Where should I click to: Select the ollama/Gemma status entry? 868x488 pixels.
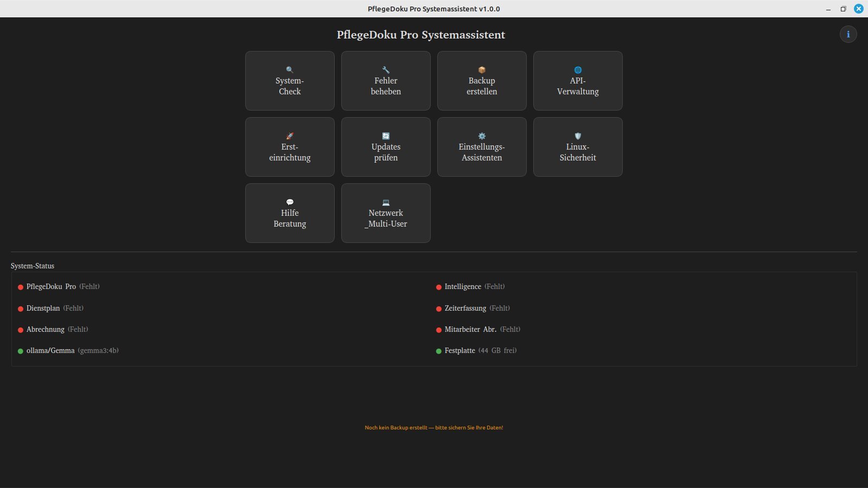point(68,350)
